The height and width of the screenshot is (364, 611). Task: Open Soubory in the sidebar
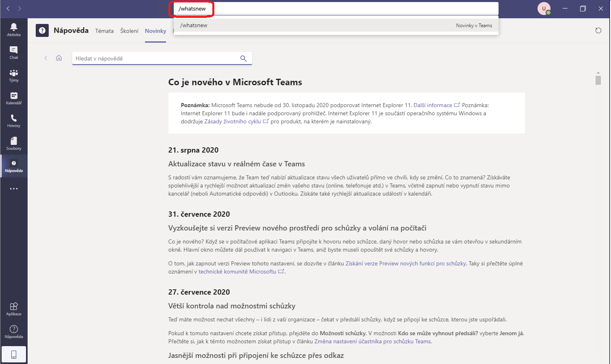point(14,143)
